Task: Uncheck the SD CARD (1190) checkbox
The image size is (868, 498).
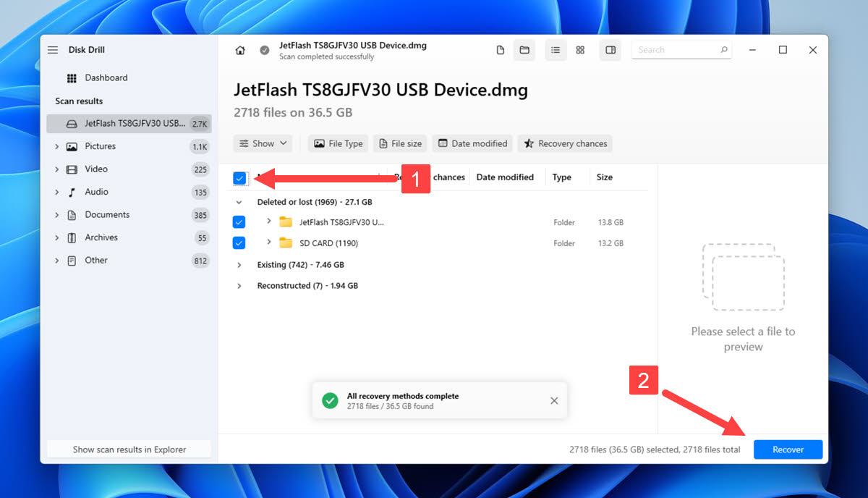Action: pos(239,243)
